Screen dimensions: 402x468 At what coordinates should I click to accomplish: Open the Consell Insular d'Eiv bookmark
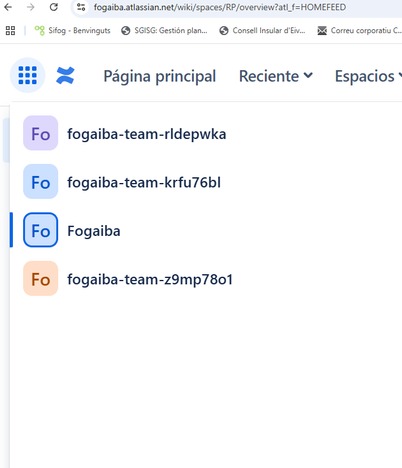pos(262,31)
